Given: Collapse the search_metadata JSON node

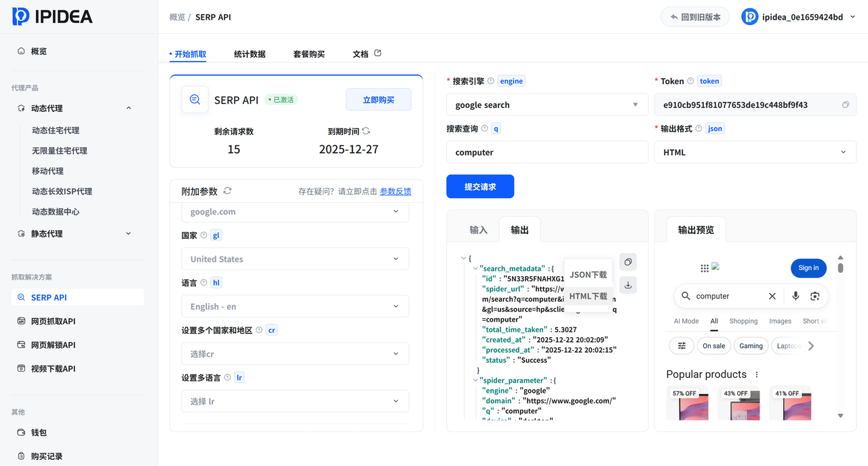Looking at the screenshot, I should [x=475, y=269].
